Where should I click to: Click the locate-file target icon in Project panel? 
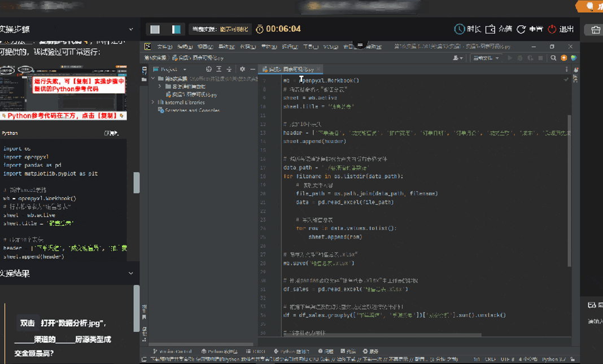tap(209, 69)
